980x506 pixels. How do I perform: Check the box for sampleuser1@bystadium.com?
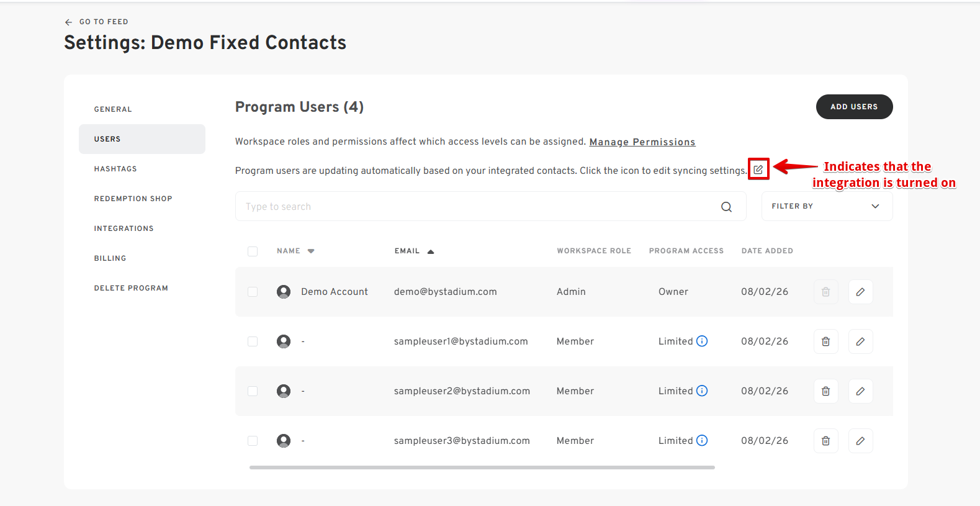click(253, 341)
